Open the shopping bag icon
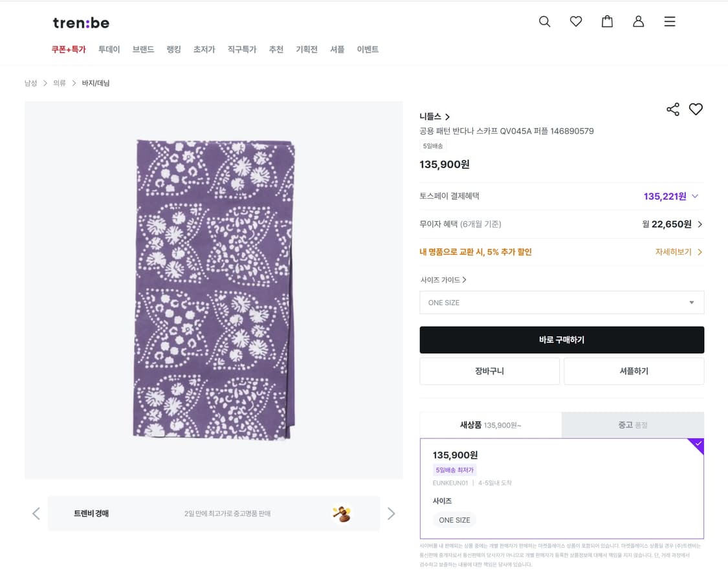 point(607,21)
